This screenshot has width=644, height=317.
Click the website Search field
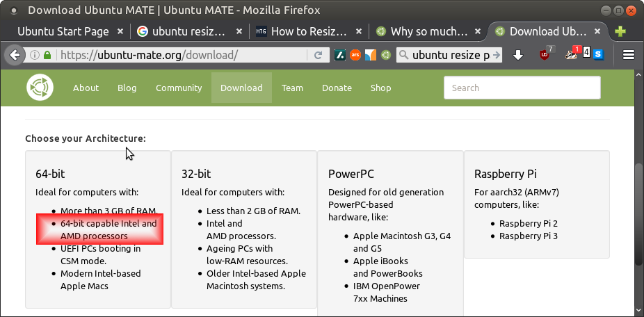click(x=522, y=88)
